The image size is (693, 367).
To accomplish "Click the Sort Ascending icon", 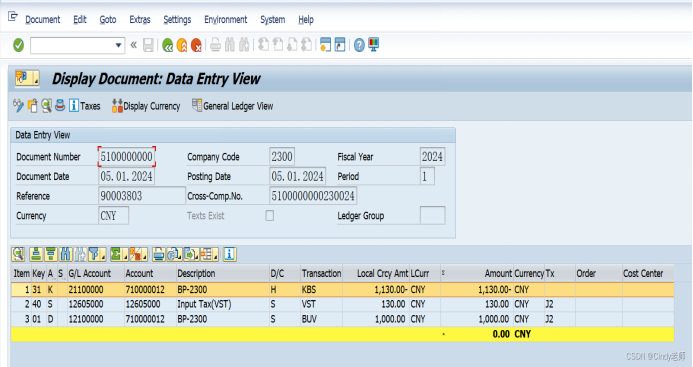I will pos(36,254).
